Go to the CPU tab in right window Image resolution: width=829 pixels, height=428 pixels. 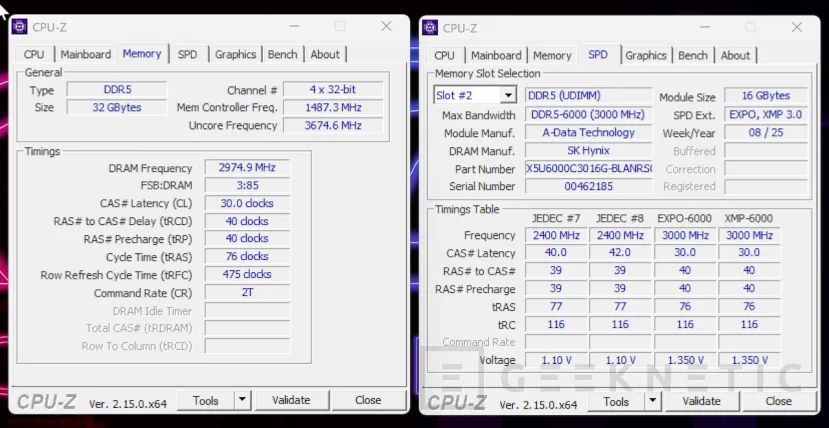tap(444, 56)
